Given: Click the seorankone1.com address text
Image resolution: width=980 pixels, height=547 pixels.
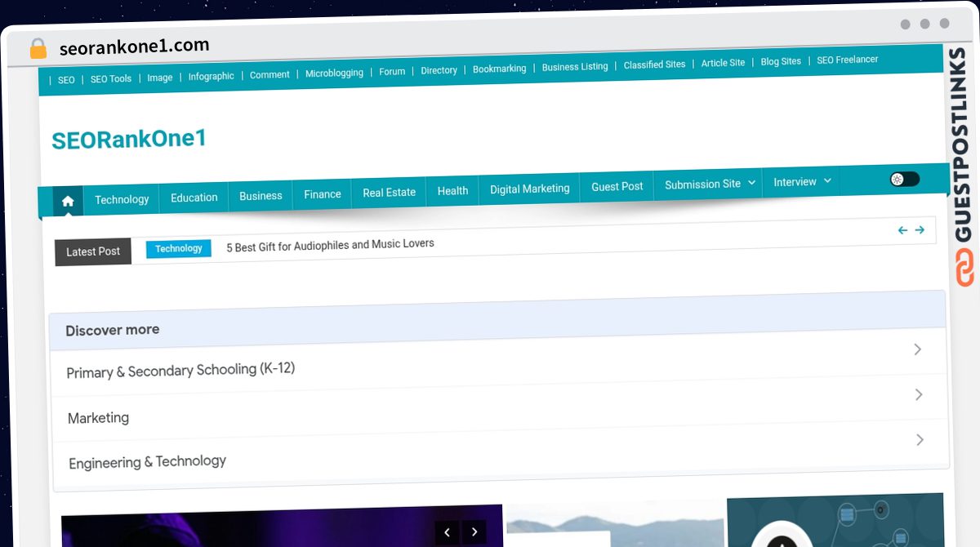Looking at the screenshot, I should (134, 47).
